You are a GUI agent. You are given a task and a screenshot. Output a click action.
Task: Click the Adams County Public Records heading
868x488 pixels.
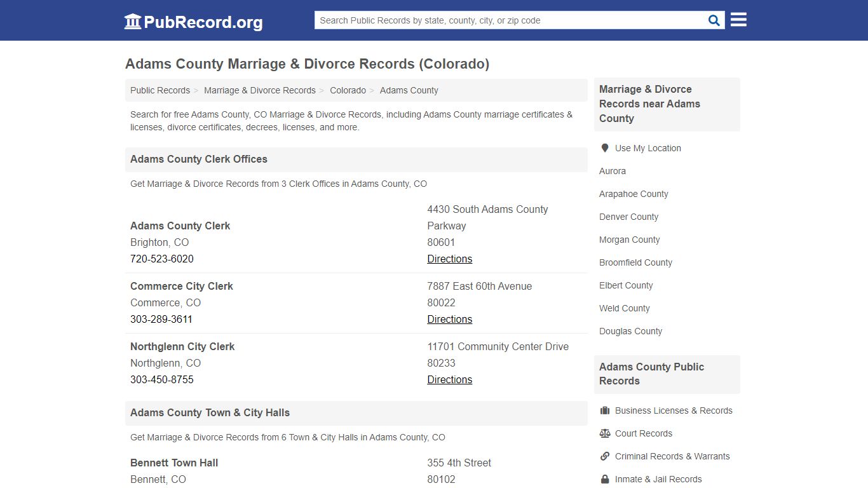pyautogui.click(x=651, y=374)
